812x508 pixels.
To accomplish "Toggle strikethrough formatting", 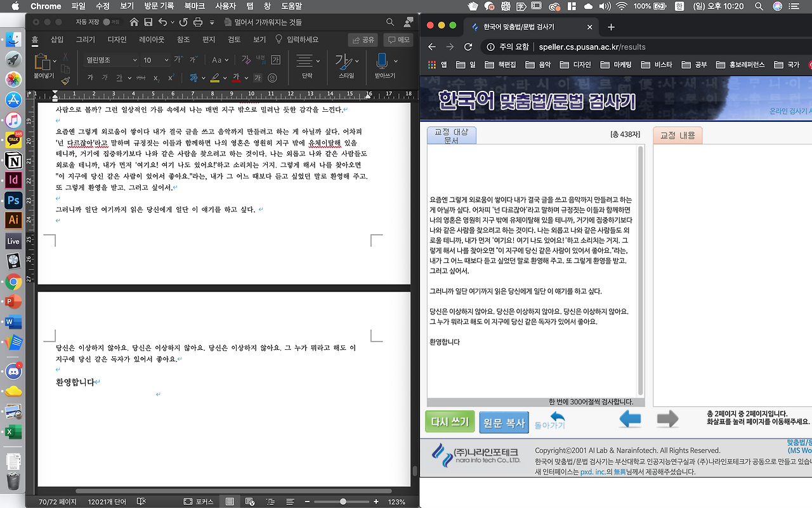I will click(141, 77).
